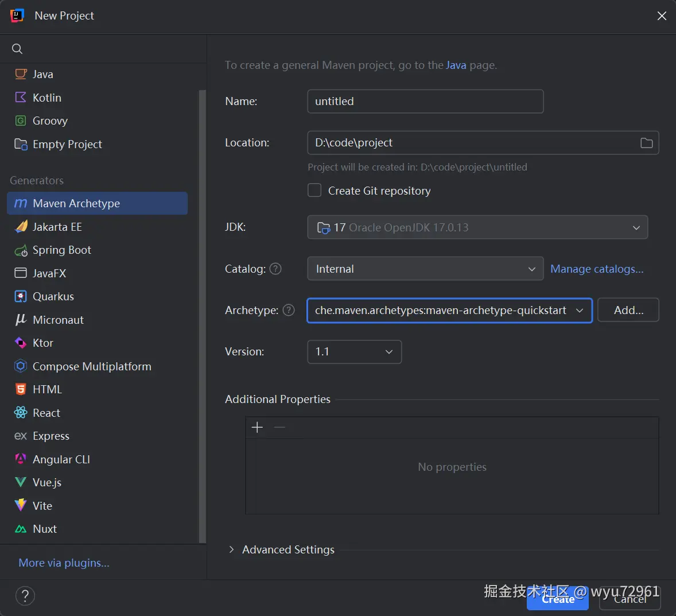The image size is (676, 616).
Task: Select Groovy project type entry
Action: tap(98, 121)
